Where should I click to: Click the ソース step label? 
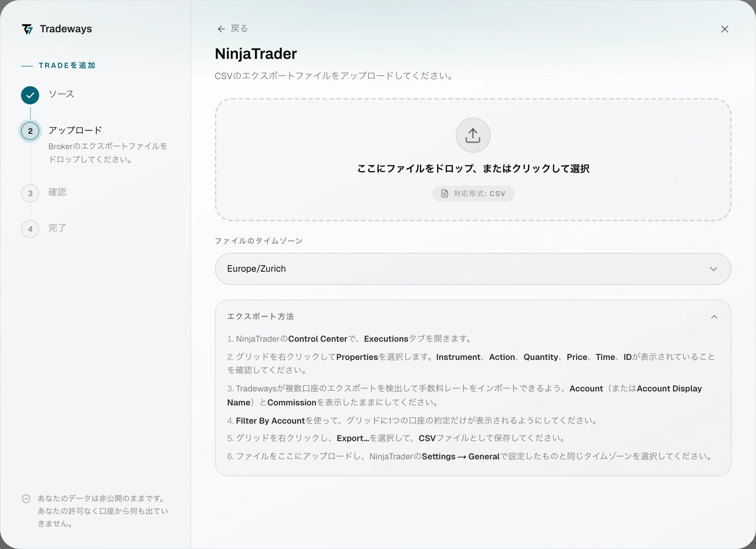tap(61, 94)
